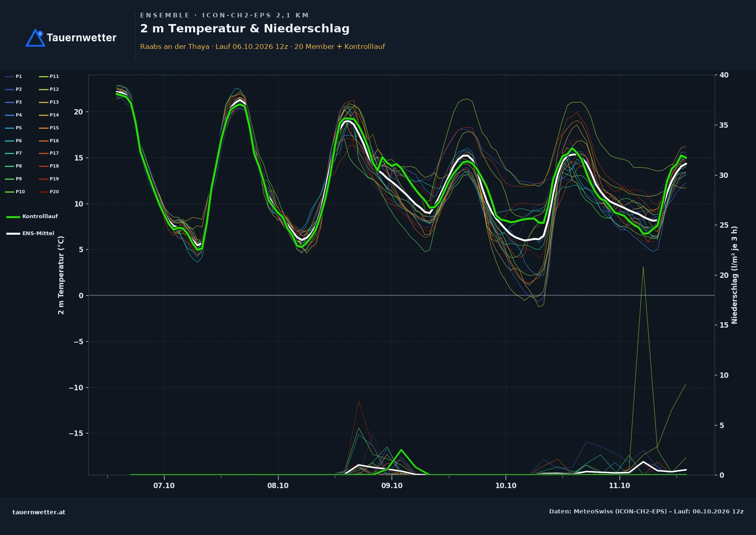Select the P16 legend entry

coord(49,141)
